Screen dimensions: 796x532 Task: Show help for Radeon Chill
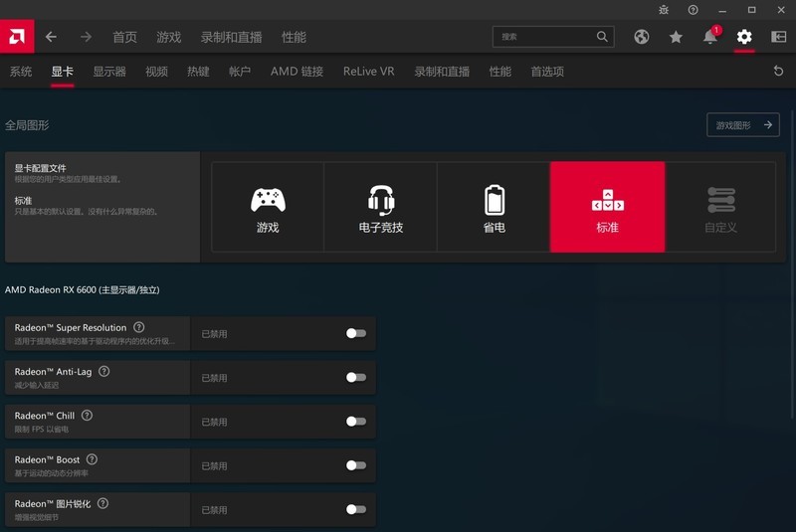[87, 416]
